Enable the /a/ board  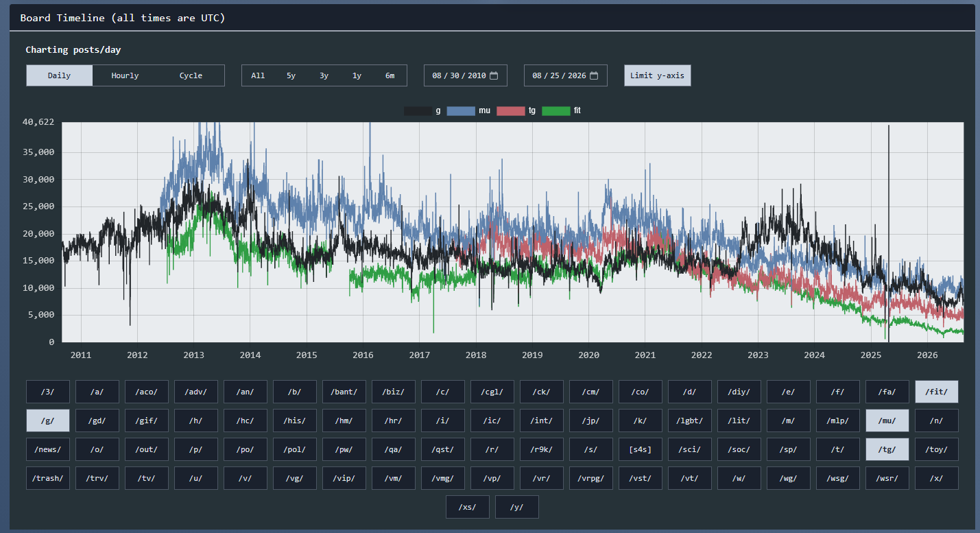coord(97,392)
